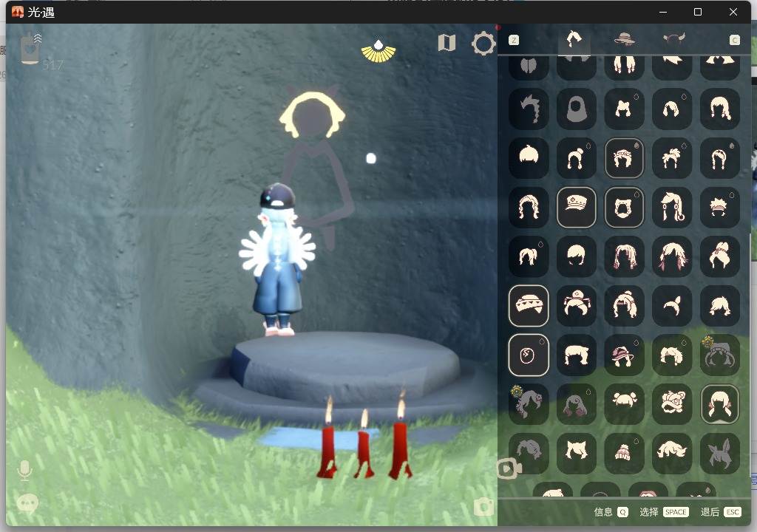Click 信息 Q info button
This screenshot has height=532, width=757.
click(x=611, y=512)
